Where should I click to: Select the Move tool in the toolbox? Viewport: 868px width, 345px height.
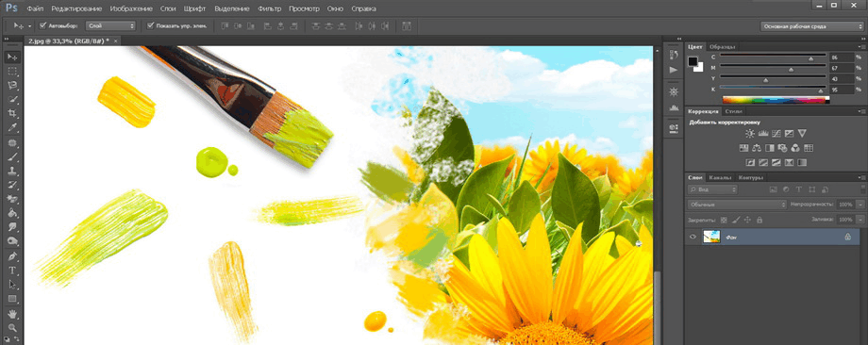[x=12, y=57]
